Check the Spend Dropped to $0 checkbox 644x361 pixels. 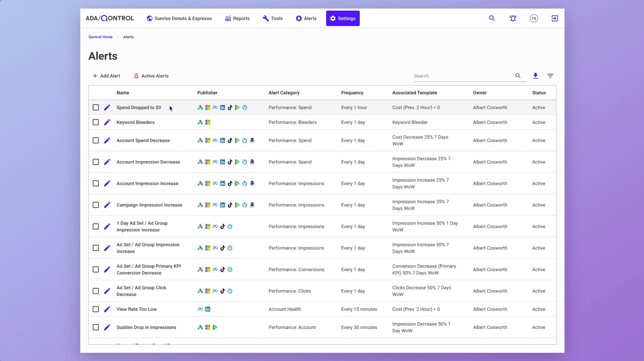coord(96,108)
